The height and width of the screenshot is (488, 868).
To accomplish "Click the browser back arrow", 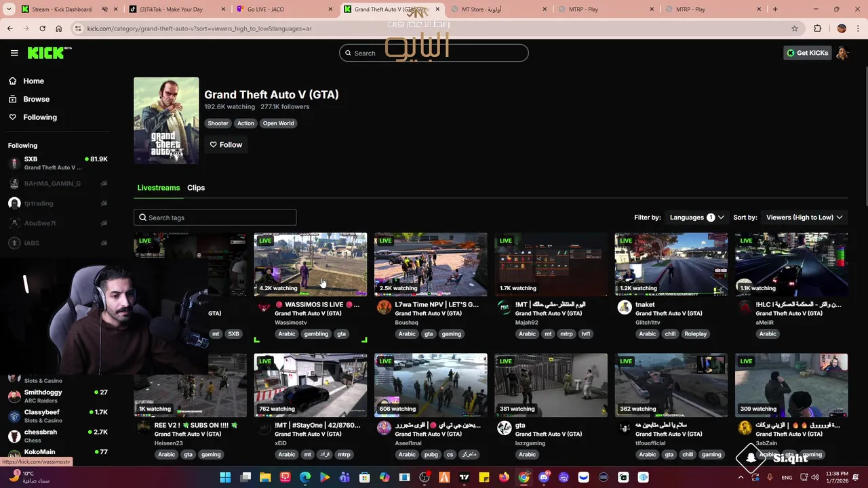I will click(9, 28).
